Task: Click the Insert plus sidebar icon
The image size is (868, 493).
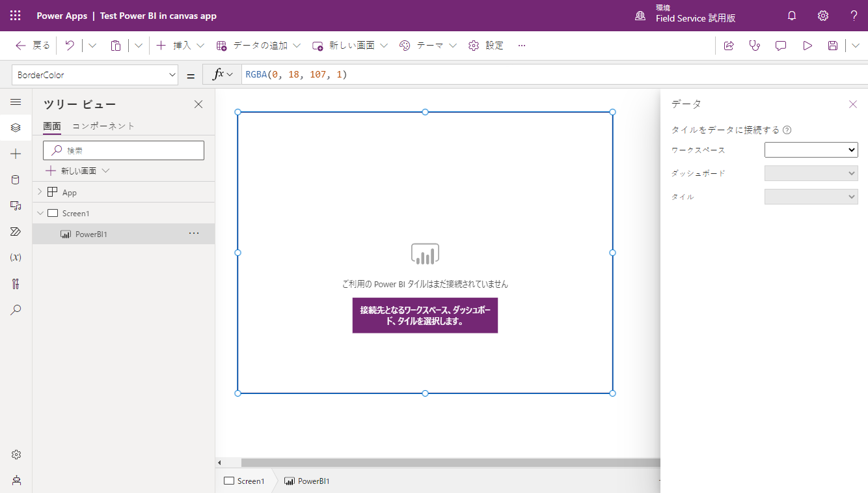Action: click(x=16, y=154)
